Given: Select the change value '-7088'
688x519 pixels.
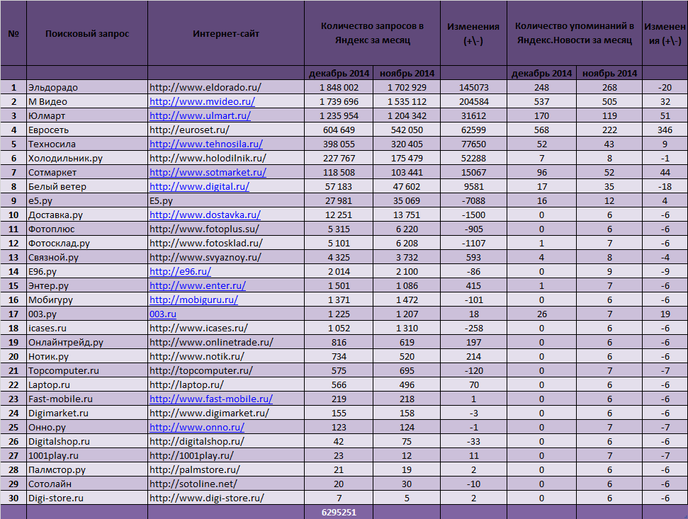Looking at the screenshot, I should [x=474, y=201].
